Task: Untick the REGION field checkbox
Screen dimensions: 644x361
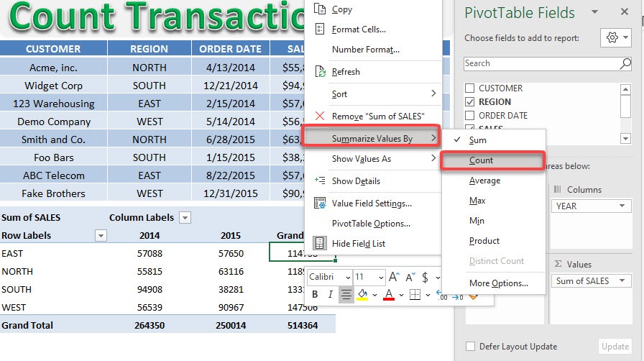Action: tap(470, 101)
